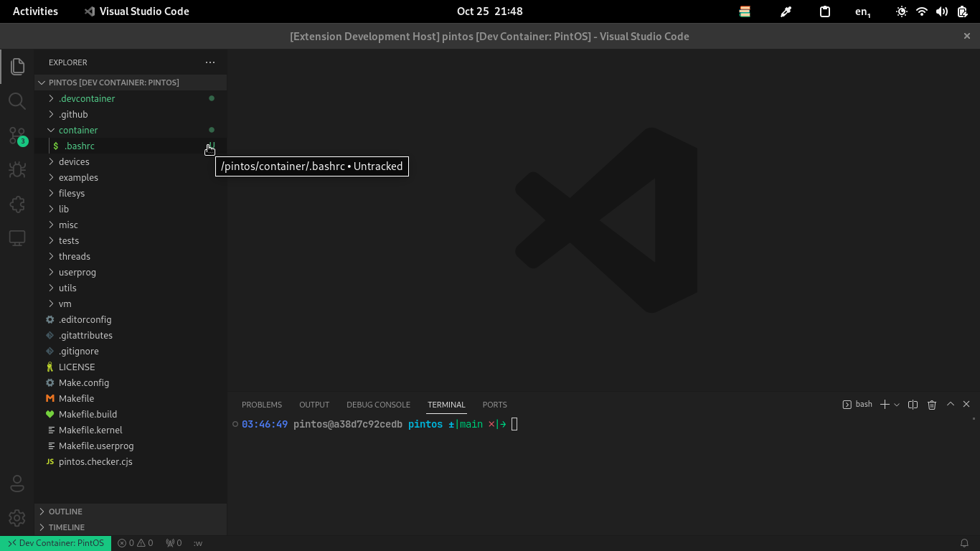The width and height of the screenshot is (980, 551).
Task: Open the Make.config file
Action: 131,382
